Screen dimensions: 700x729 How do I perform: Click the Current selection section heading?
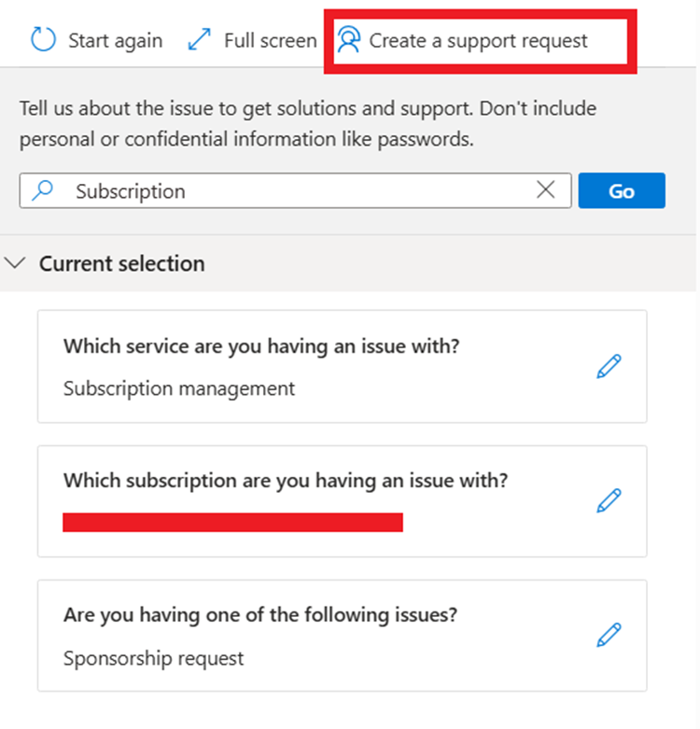pyautogui.click(x=121, y=263)
